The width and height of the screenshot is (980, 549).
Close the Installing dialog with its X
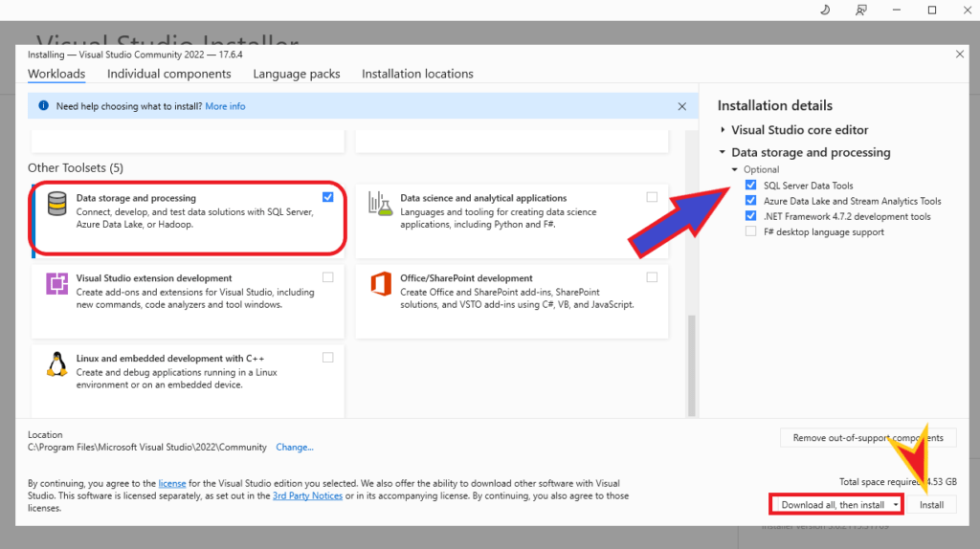click(959, 55)
